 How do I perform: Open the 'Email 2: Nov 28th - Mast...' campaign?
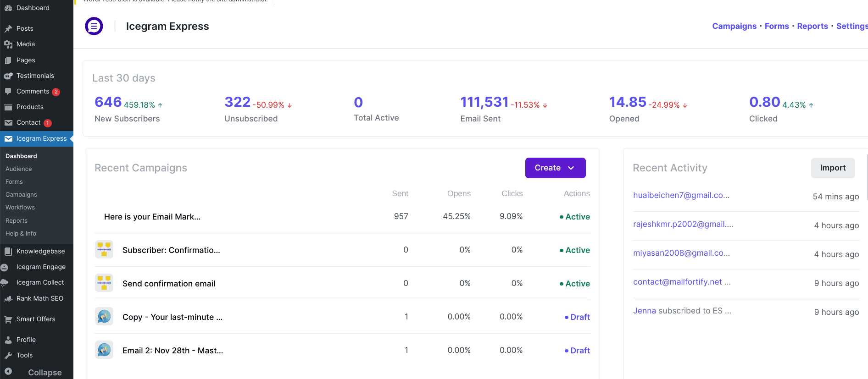[x=173, y=351]
